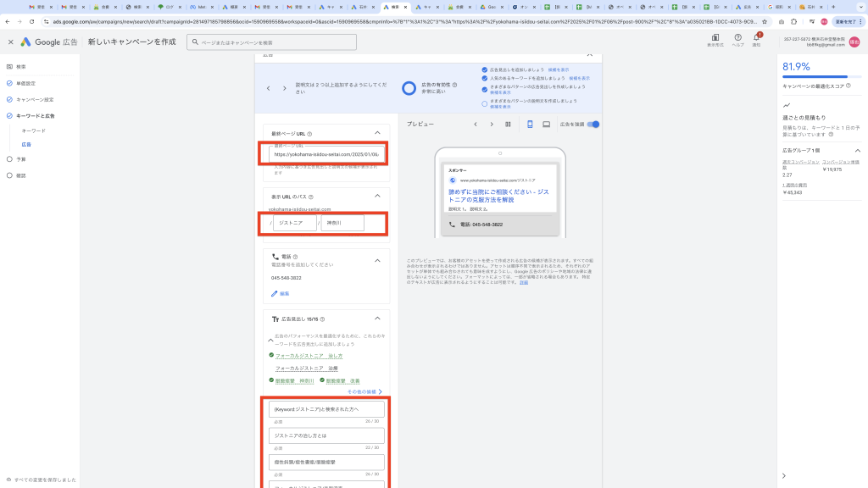Select the unchecked description pattern suggestion circle
Viewport: 868px width, 488px height.
pyautogui.click(x=485, y=103)
